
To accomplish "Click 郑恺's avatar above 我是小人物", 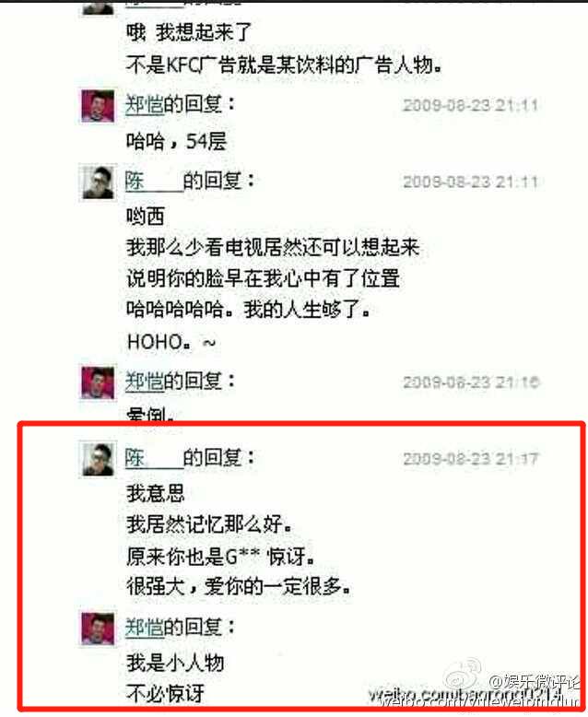I will click(98, 629).
